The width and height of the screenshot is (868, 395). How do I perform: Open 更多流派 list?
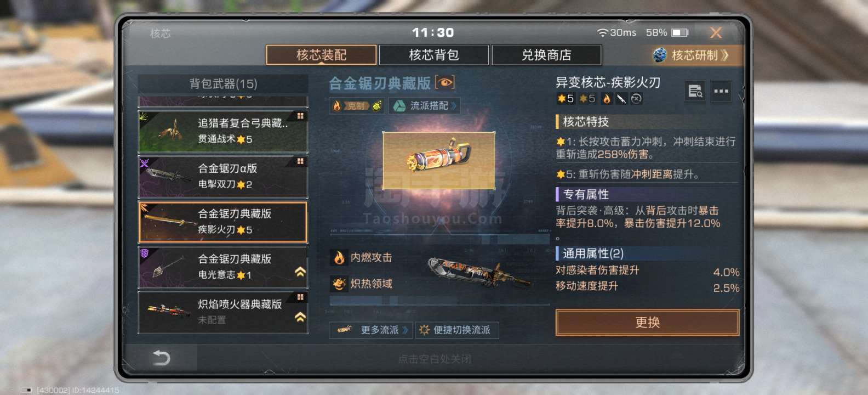pos(369,330)
